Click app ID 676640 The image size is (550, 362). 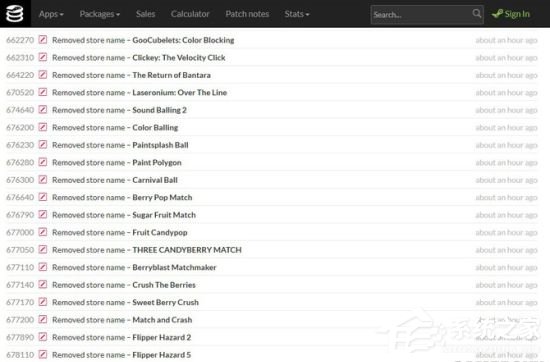click(x=20, y=197)
